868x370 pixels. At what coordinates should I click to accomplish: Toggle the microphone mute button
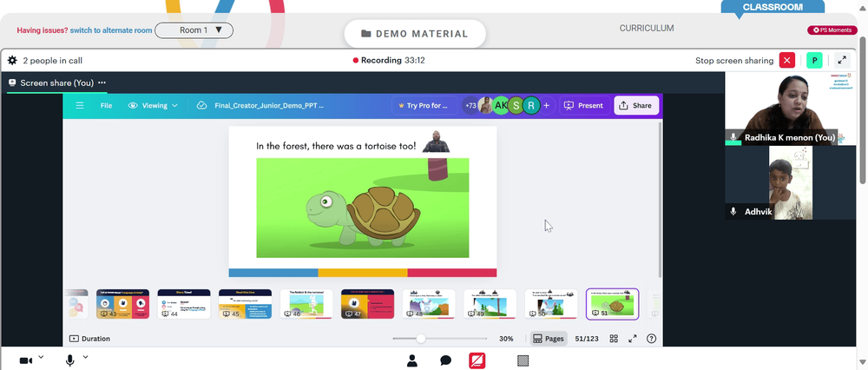(x=69, y=360)
